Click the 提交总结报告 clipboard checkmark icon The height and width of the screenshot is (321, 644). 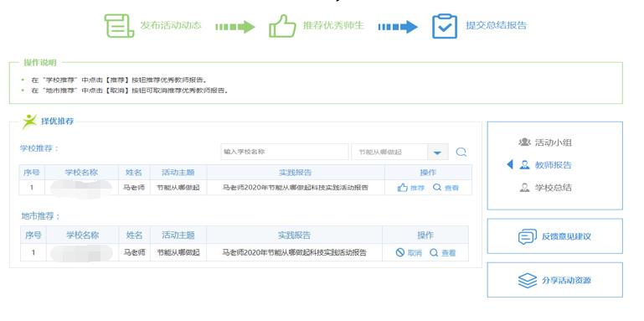445,26
